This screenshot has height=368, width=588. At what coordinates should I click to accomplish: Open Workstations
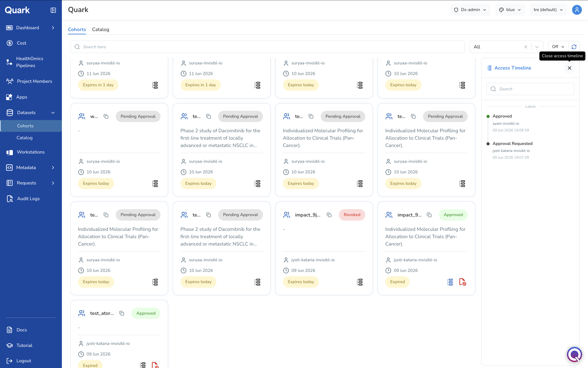point(31,152)
